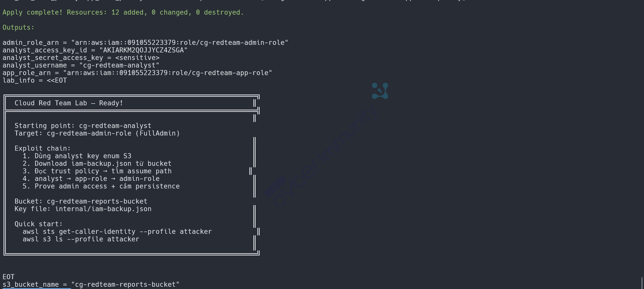Click the 'Target: cg-redteam-admin-role (FullAdmin)' line

(x=97, y=133)
